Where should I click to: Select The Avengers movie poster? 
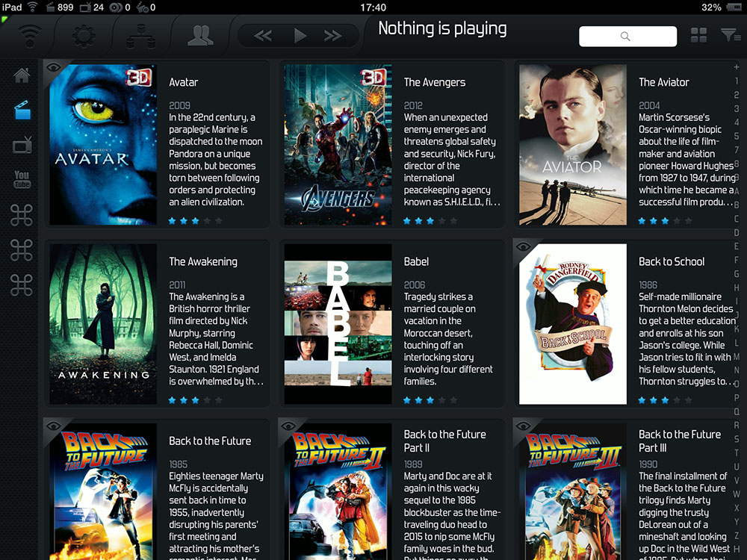pyautogui.click(x=338, y=145)
